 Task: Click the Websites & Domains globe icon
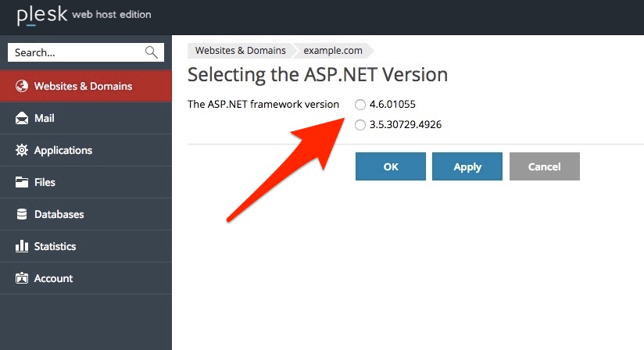22,86
